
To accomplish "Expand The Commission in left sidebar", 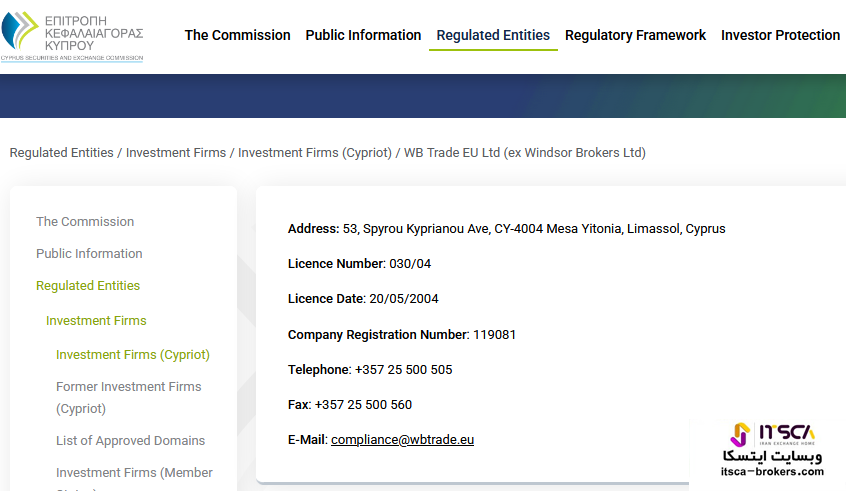I will [85, 222].
